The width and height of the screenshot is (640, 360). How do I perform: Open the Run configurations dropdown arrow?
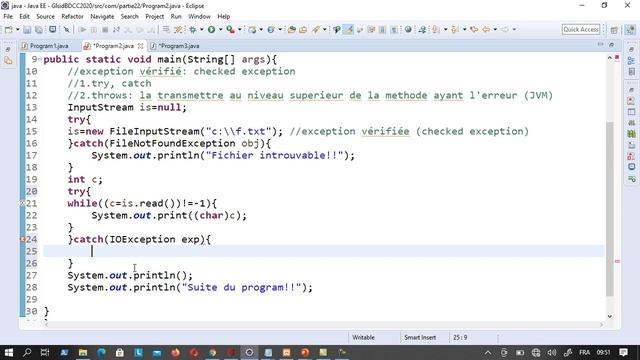click(220, 29)
